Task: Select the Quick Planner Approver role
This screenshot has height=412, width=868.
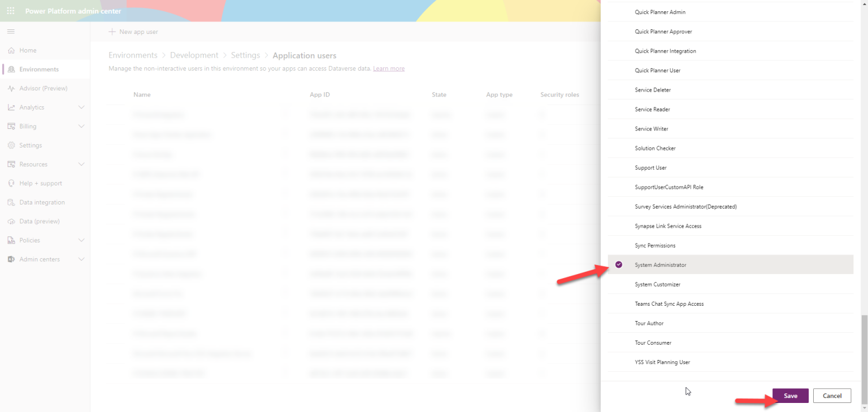Action: 731,32
